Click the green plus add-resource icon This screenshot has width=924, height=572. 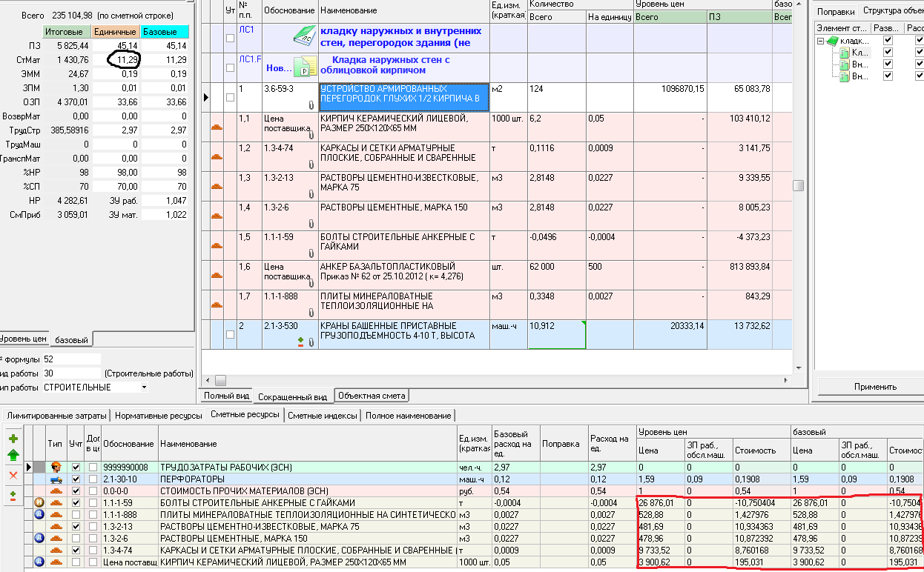tap(13, 438)
